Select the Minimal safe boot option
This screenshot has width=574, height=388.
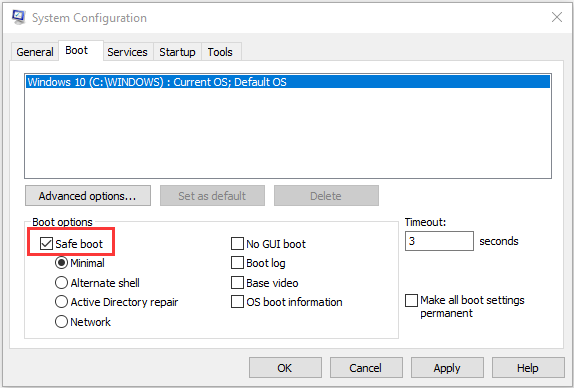(61, 263)
